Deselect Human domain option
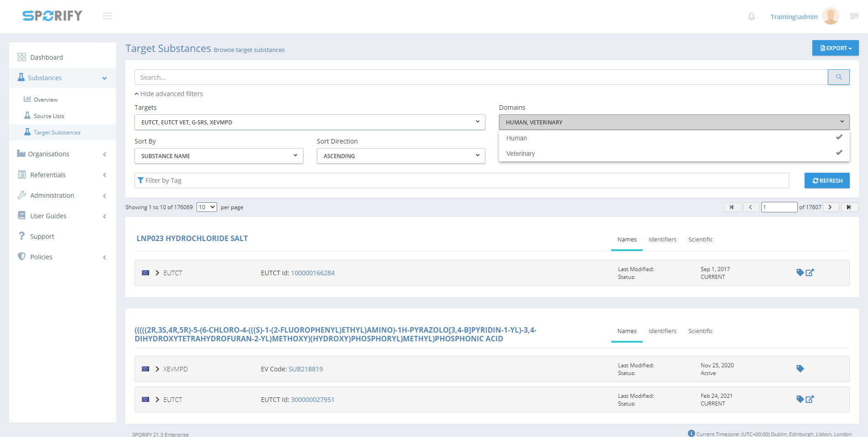The width and height of the screenshot is (868, 437). [x=674, y=138]
